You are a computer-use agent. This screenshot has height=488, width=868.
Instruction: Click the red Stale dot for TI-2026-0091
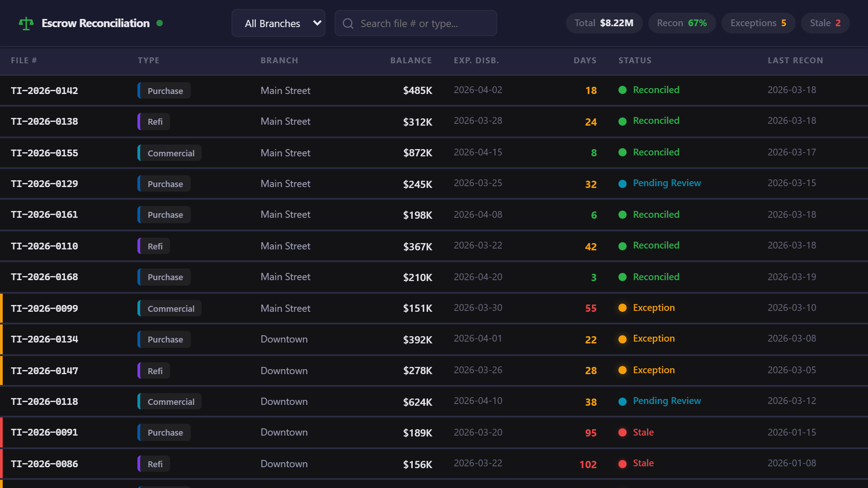[623, 432]
